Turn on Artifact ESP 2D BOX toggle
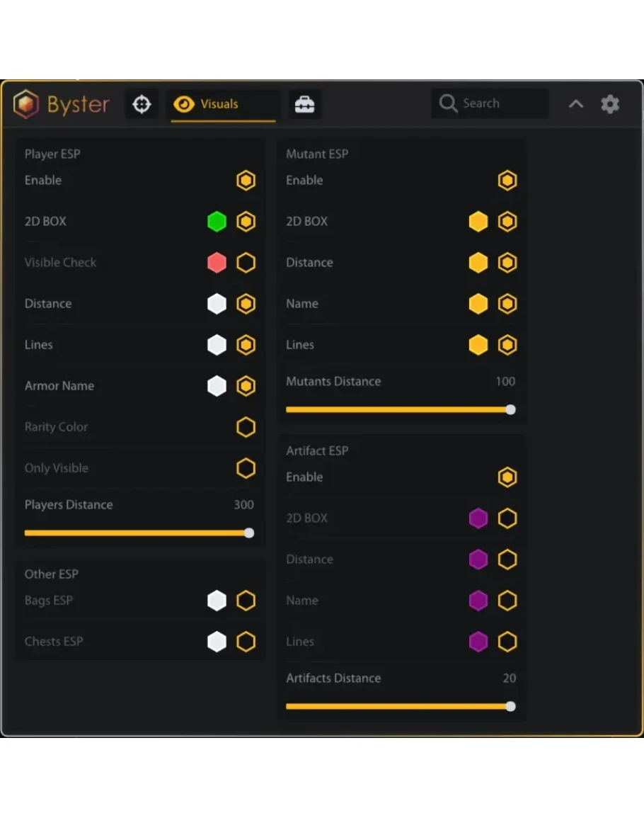 507,518
